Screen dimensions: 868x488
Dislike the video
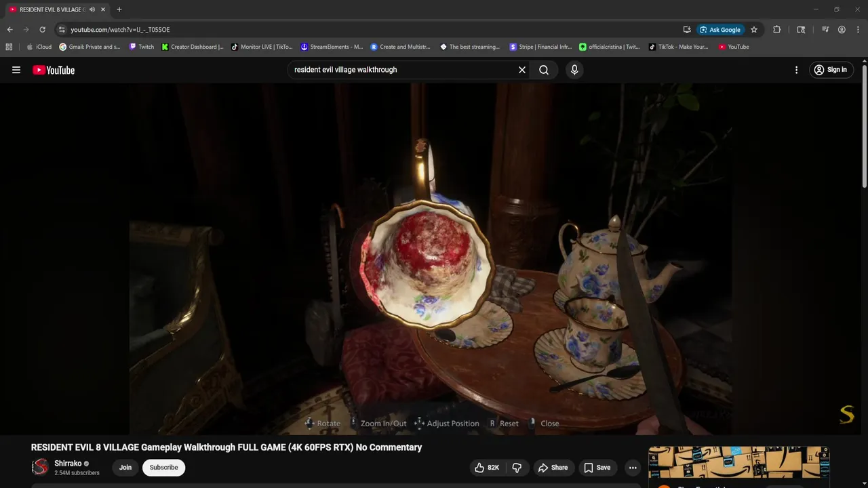[x=517, y=468]
